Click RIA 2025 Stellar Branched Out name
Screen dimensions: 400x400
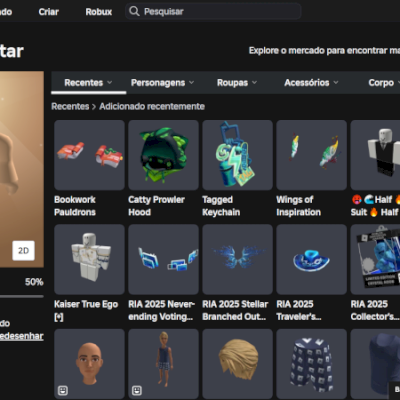(235, 310)
